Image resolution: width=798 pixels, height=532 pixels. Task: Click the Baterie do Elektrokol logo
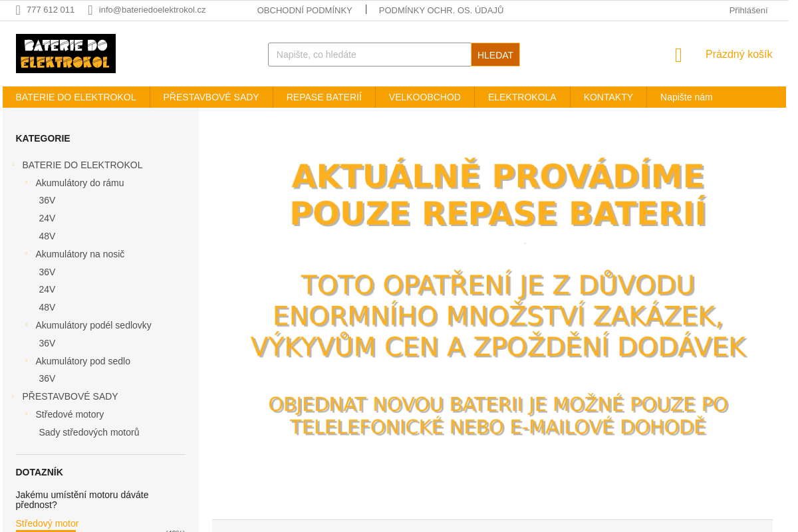tap(66, 53)
